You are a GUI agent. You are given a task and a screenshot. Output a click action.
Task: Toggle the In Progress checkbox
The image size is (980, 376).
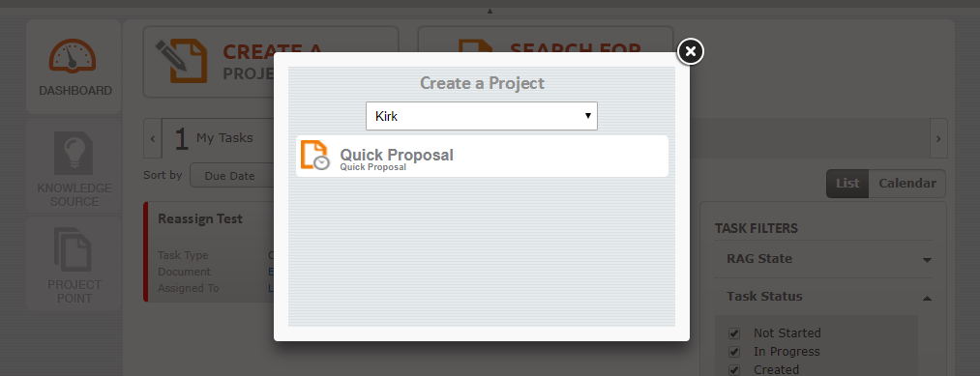pyautogui.click(x=734, y=352)
